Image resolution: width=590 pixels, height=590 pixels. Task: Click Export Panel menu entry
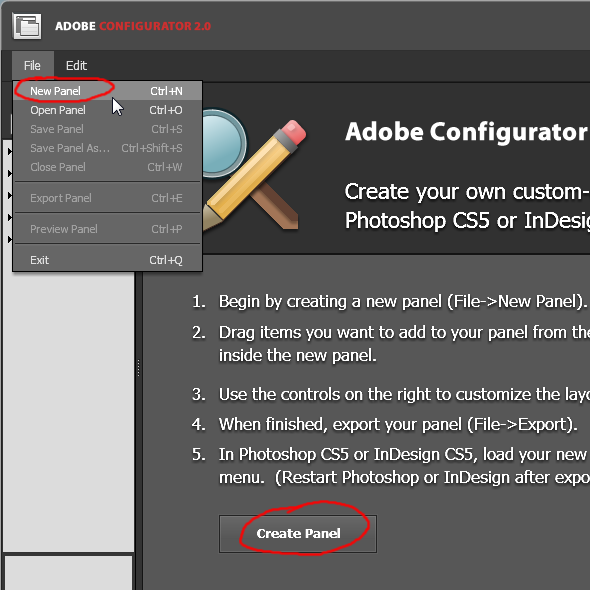pyautogui.click(x=108, y=198)
